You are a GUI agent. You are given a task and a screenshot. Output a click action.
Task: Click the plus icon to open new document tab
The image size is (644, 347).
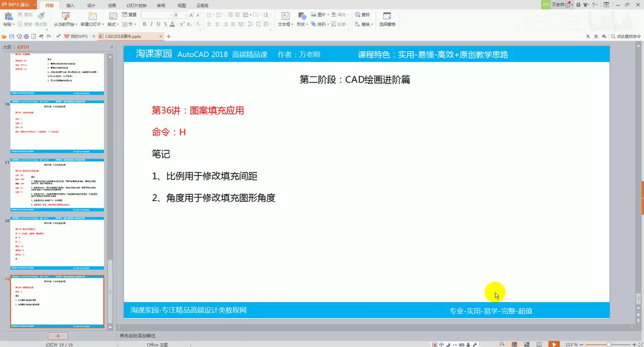point(169,36)
